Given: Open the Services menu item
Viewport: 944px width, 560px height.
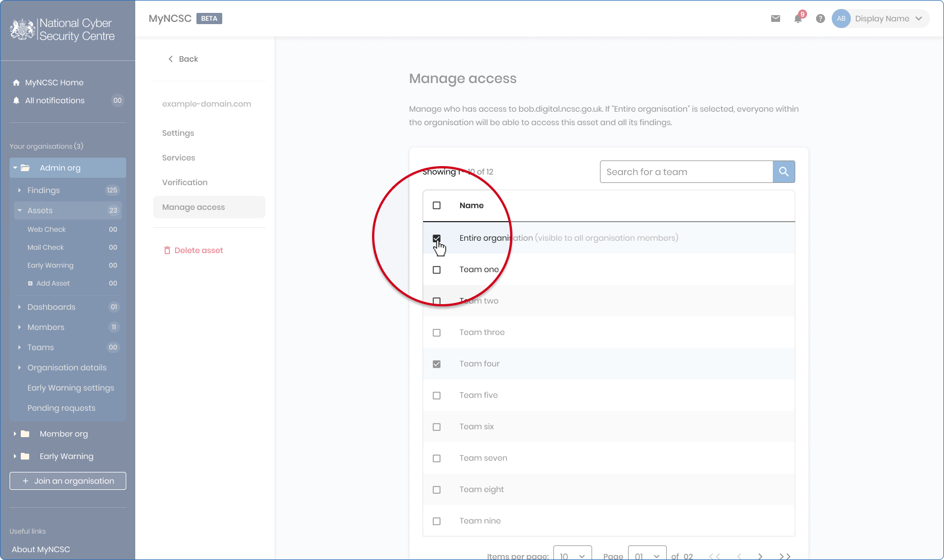Looking at the screenshot, I should [x=178, y=158].
